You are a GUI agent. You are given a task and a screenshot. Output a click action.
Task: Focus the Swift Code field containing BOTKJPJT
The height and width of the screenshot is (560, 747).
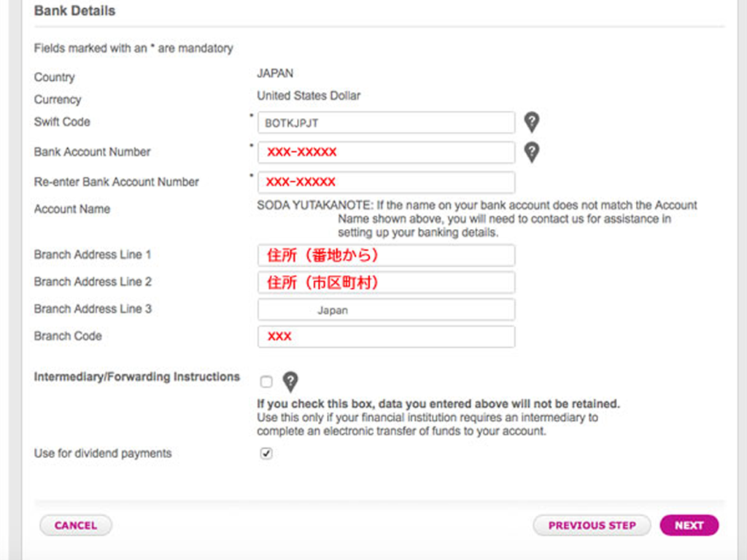pyautogui.click(x=386, y=122)
